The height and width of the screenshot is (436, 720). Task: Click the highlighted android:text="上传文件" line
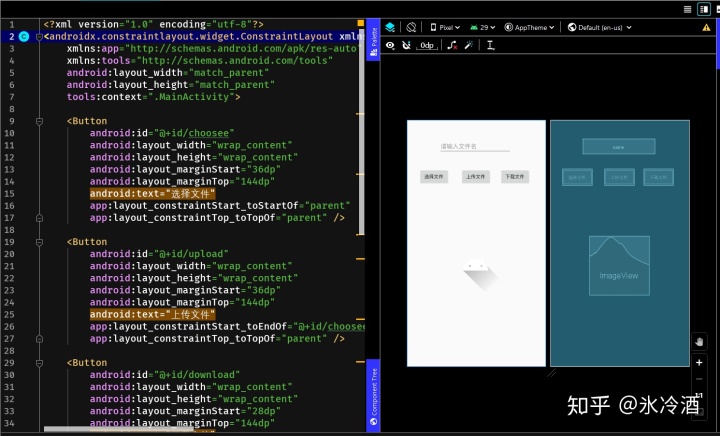pyautogui.click(x=152, y=314)
